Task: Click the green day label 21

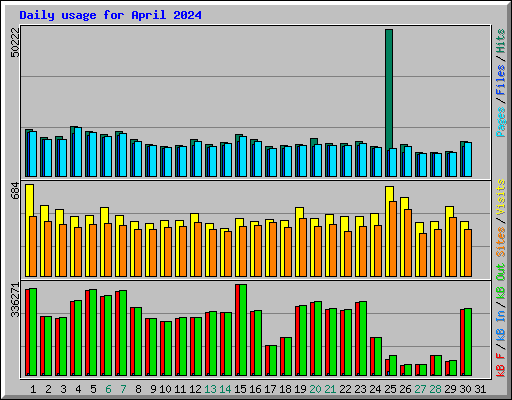Action: pyautogui.click(x=330, y=389)
